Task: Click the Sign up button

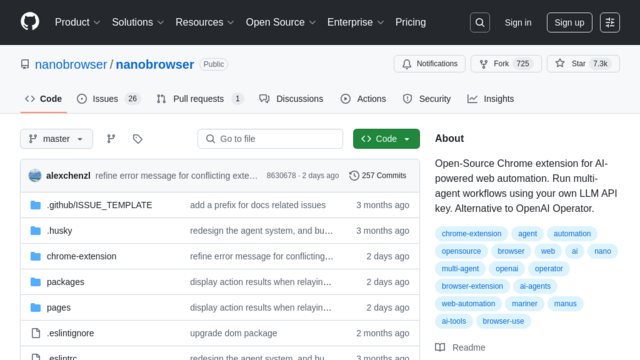Action: [x=569, y=22]
